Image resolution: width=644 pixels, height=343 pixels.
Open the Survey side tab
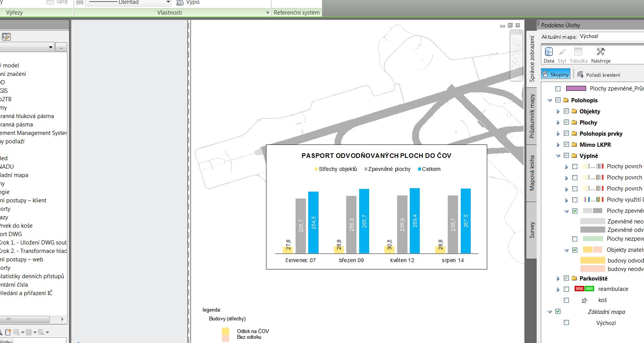(x=532, y=230)
